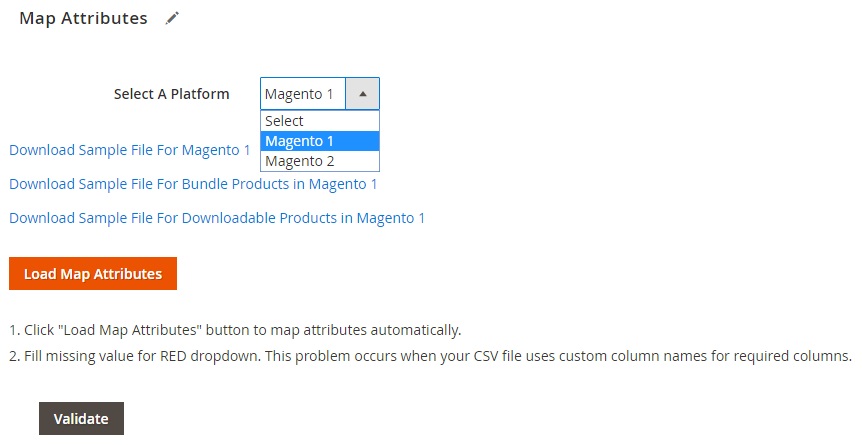This screenshot has height=445, width=863.
Task: Click the orange Load Map Attributes button
Action: (x=93, y=273)
